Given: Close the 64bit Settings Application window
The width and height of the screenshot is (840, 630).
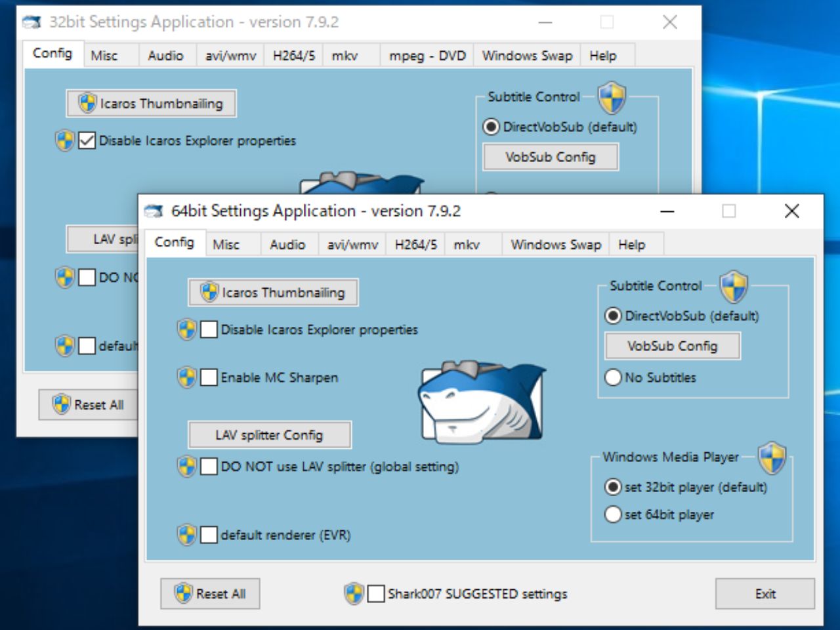Looking at the screenshot, I should point(792,211).
